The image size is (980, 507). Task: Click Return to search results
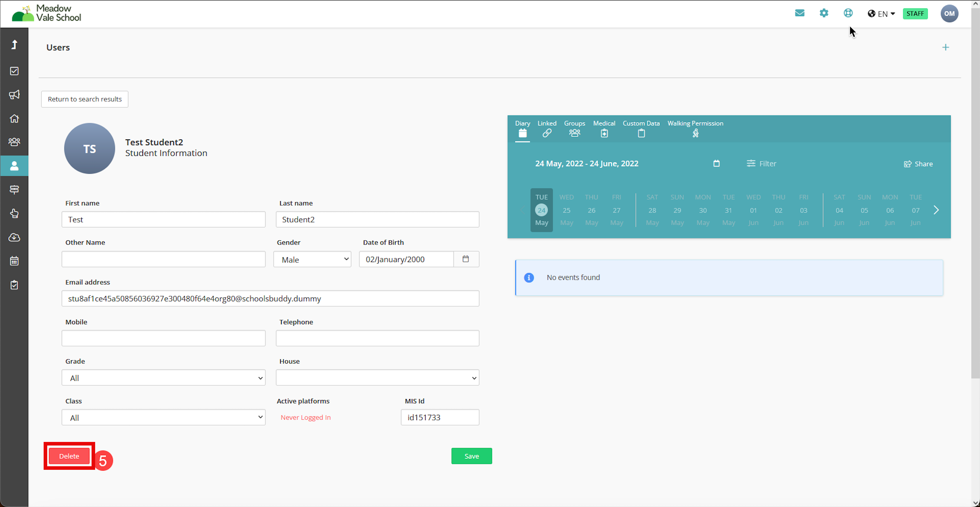coord(84,99)
